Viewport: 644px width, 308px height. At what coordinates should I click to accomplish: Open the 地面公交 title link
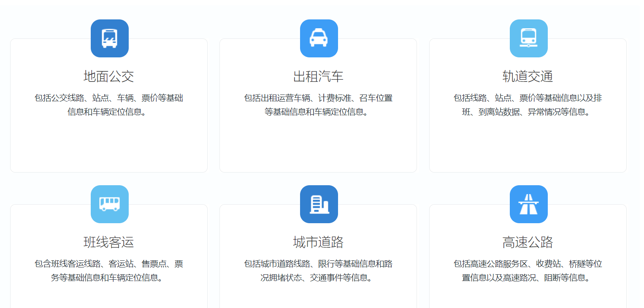click(109, 76)
